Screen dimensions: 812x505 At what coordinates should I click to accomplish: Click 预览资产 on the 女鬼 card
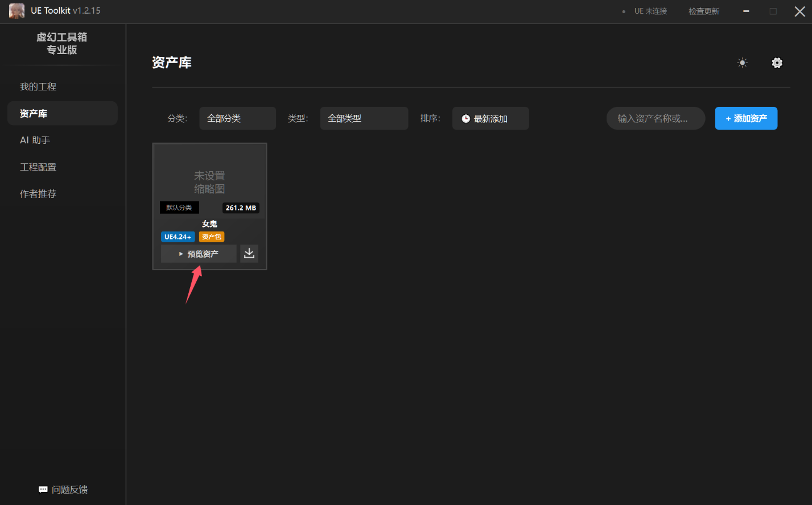click(199, 254)
